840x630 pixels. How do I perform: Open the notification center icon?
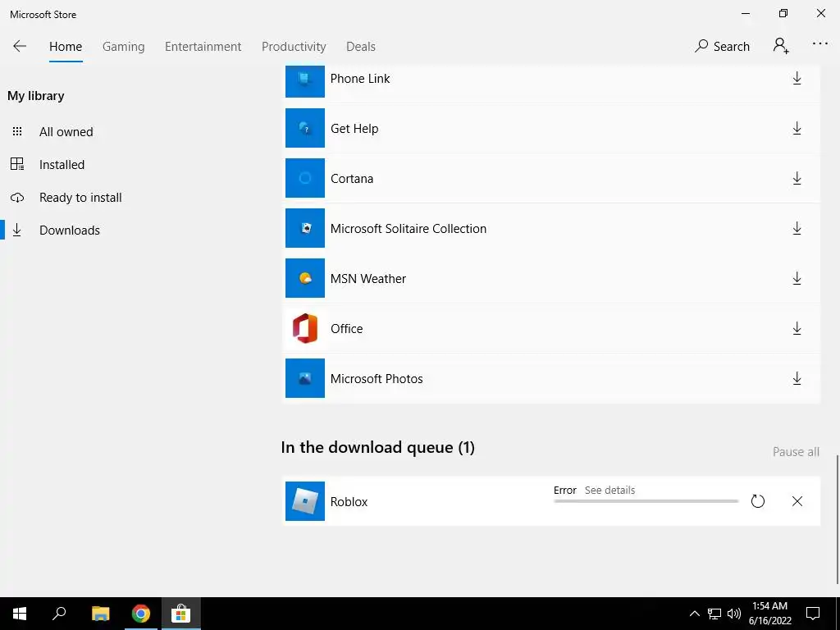[x=813, y=614]
